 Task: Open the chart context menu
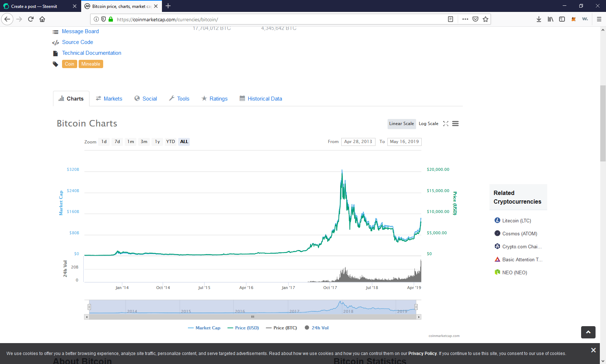(x=456, y=124)
